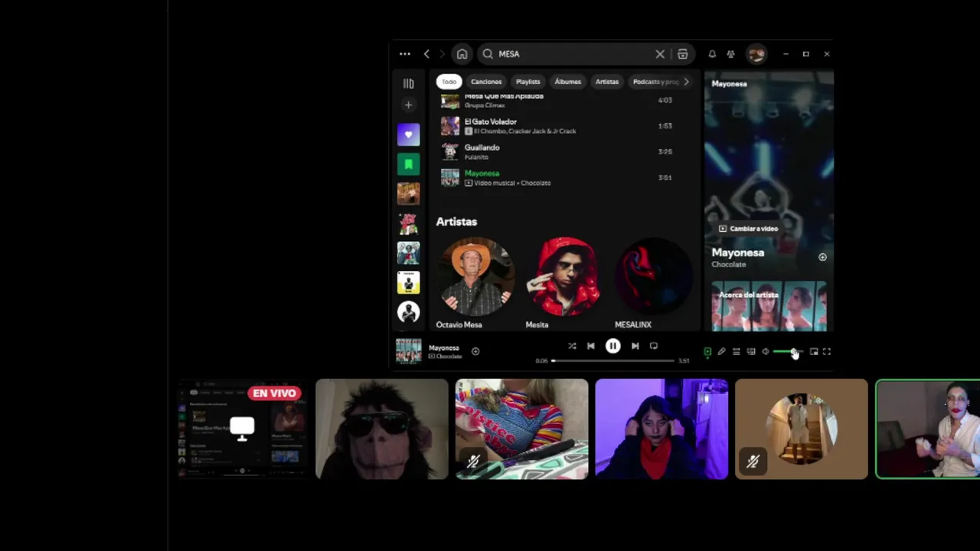This screenshot has width=980, height=551.
Task: Adjust the Spotify volume slider
Action: pos(788,352)
